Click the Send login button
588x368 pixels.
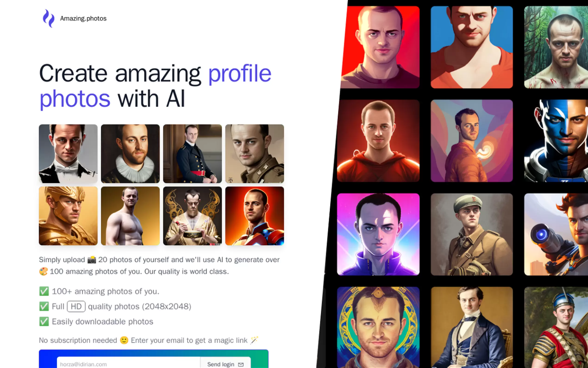[225, 364]
